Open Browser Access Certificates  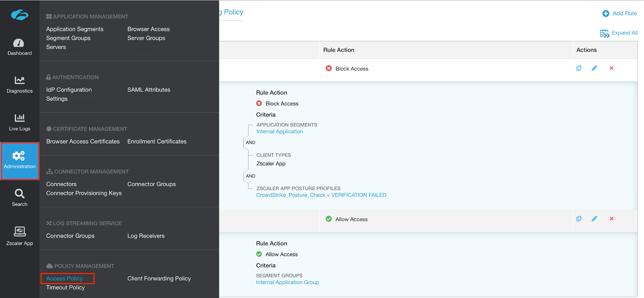point(83,142)
